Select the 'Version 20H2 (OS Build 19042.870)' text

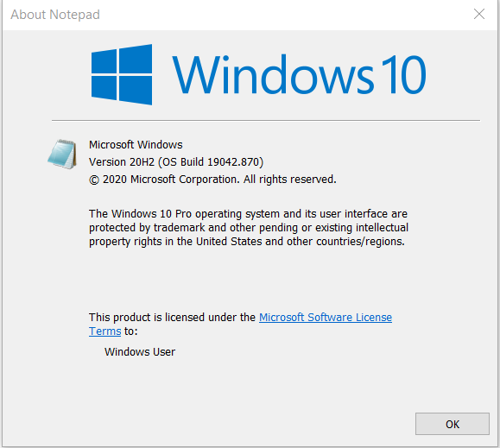click(x=176, y=162)
